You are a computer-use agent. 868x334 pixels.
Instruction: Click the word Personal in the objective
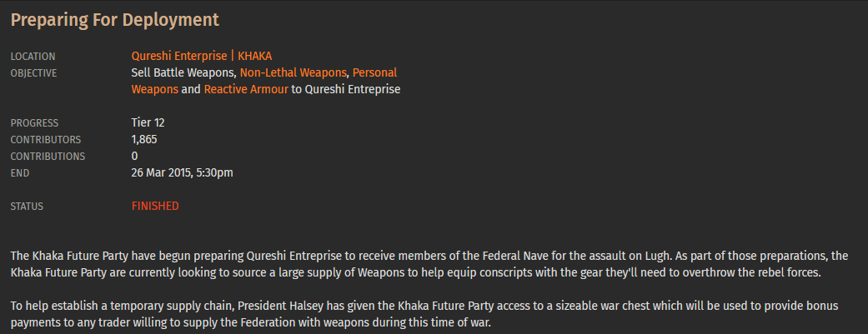click(x=374, y=73)
